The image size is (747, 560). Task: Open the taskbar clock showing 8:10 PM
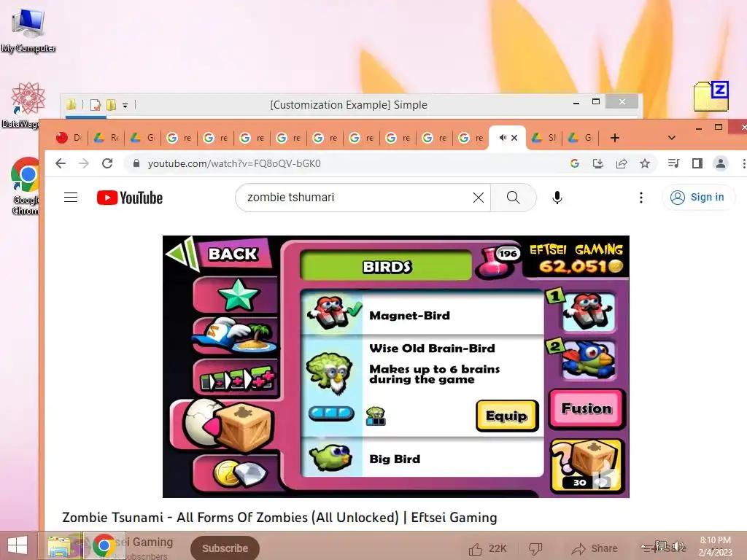tap(715, 546)
